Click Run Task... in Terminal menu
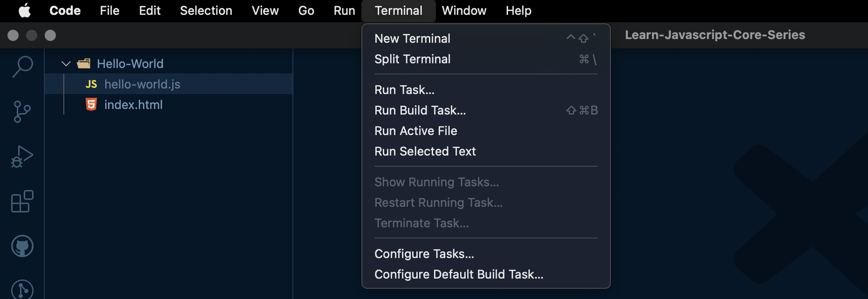Image resolution: width=868 pixels, height=299 pixels. [404, 90]
